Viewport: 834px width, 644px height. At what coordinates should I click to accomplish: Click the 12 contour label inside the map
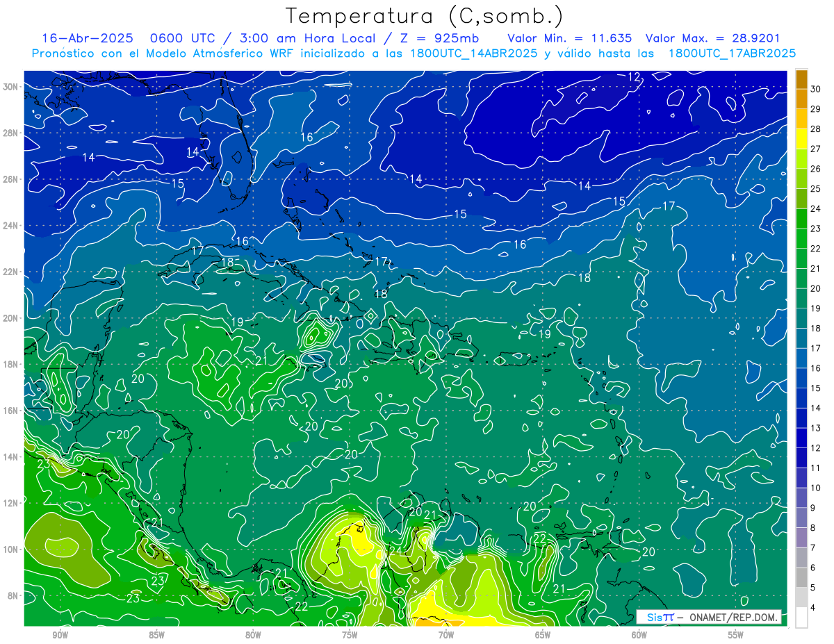[633, 77]
